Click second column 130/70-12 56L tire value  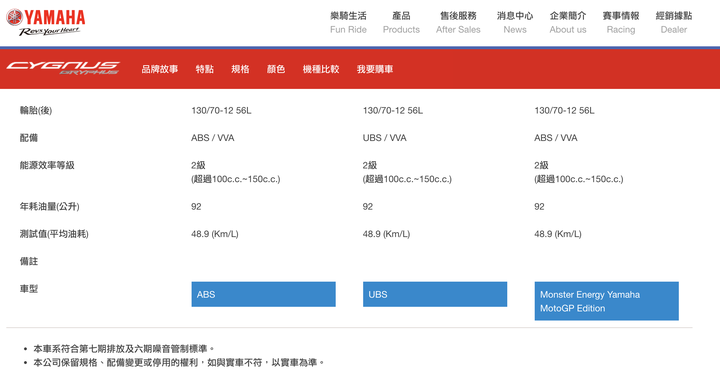[393, 111]
